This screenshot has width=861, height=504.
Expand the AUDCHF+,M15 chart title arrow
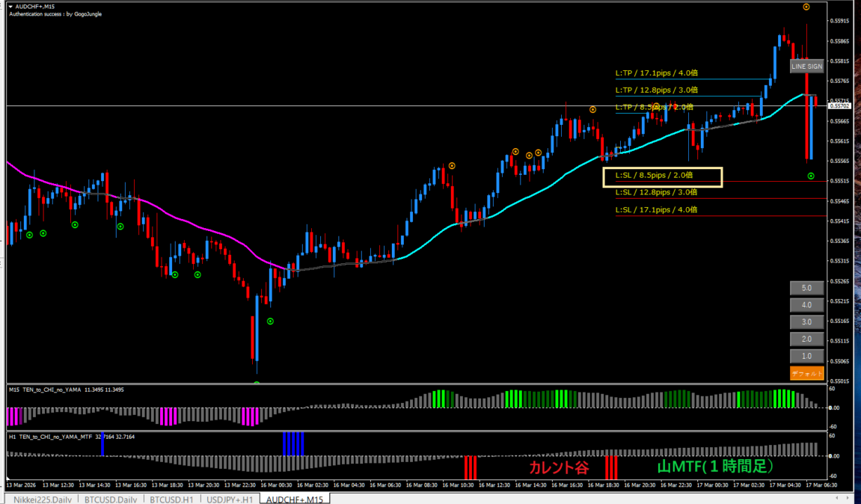10,6
